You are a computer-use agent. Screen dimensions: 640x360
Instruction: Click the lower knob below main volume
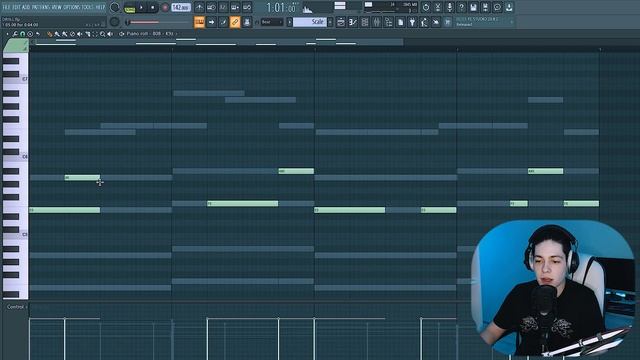click(x=115, y=22)
